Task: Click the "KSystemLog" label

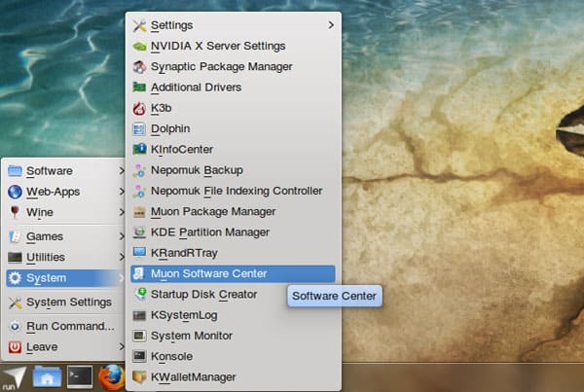Action: click(184, 315)
